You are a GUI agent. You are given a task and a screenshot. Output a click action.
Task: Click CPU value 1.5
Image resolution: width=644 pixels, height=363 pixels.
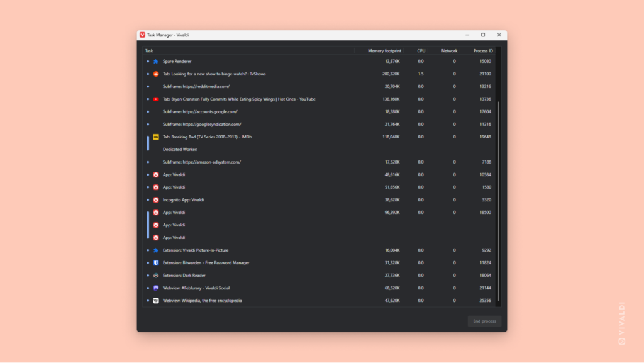[421, 74]
